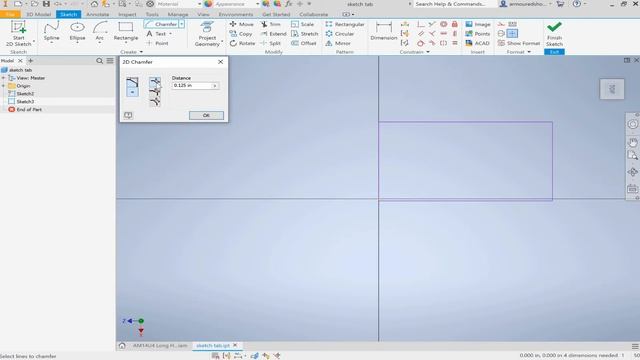Expand the Origin folder node
The width and height of the screenshot is (640, 360).
tap(4, 86)
